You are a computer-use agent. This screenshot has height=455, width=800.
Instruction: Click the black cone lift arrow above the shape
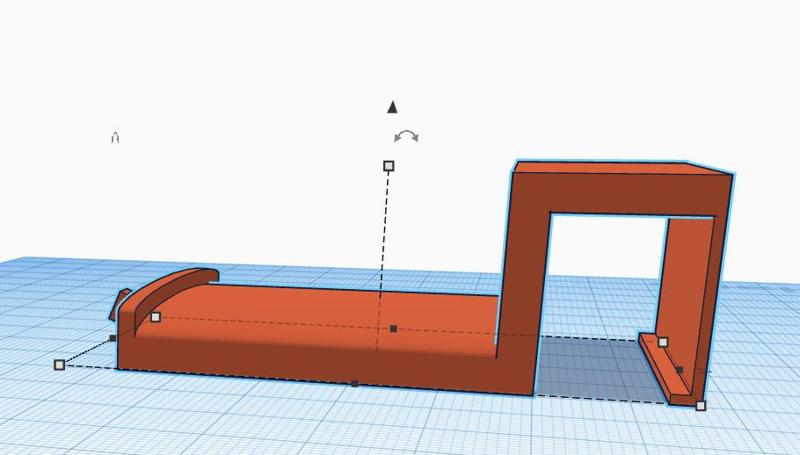[392, 107]
